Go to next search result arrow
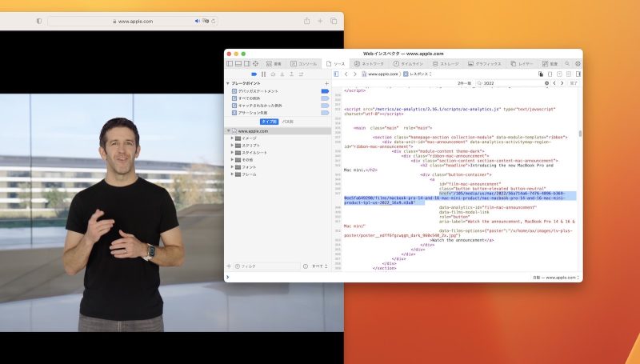Image resolution: width=640 pixels, height=364 pixels. [x=562, y=83]
